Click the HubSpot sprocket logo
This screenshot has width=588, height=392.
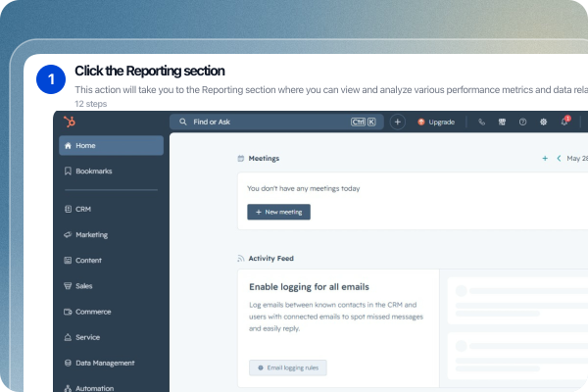click(x=70, y=122)
